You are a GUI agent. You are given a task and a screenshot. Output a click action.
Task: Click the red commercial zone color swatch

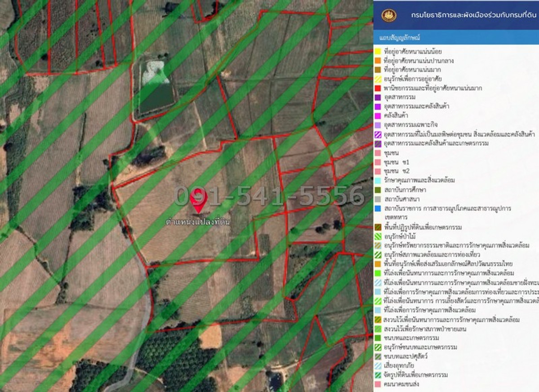coord(379,88)
